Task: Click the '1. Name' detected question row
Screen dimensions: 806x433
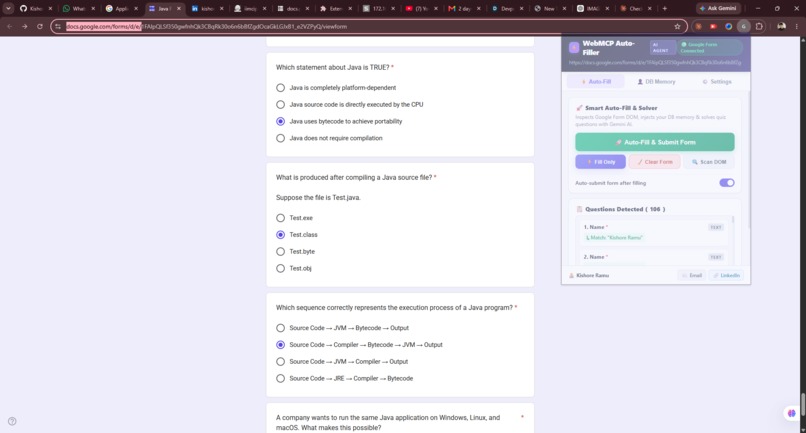Action: click(653, 232)
